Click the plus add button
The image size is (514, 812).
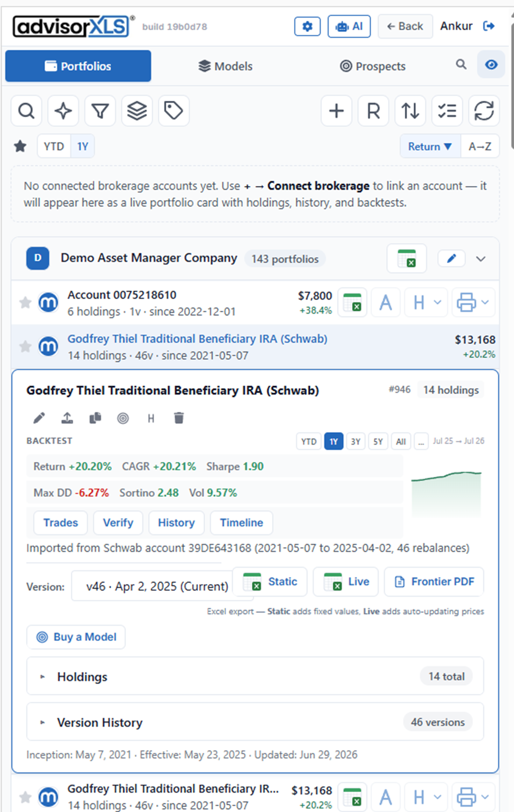[x=337, y=111]
